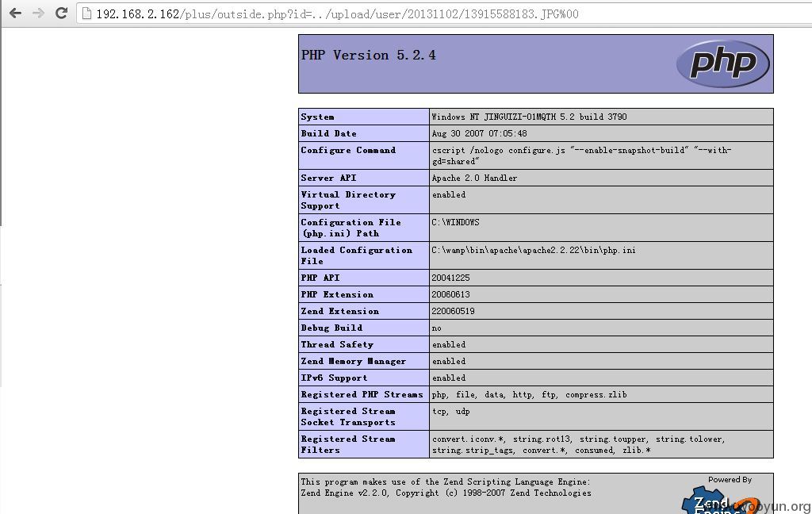This screenshot has width=812, height=514.
Task: Click the browser Back arrow
Action: 16,13
